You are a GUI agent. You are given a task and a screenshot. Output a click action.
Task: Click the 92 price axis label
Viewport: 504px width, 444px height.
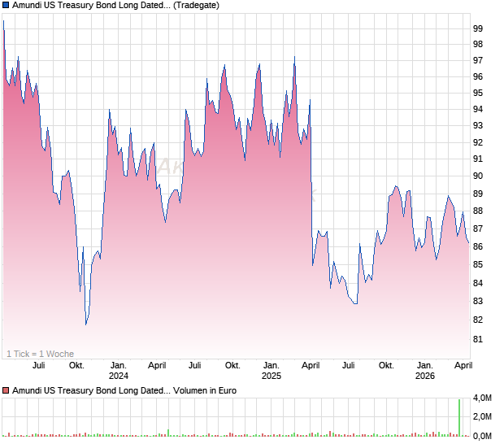[478, 142]
